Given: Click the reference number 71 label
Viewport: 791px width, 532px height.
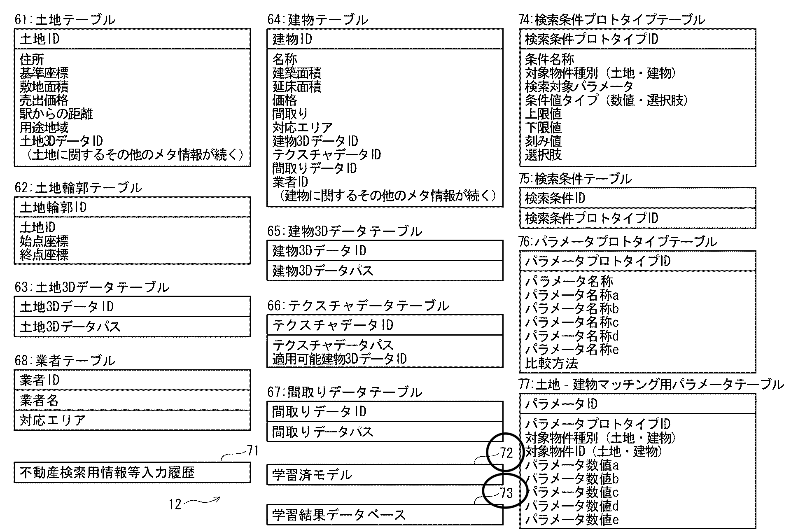Looking at the screenshot, I should pyautogui.click(x=252, y=451).
